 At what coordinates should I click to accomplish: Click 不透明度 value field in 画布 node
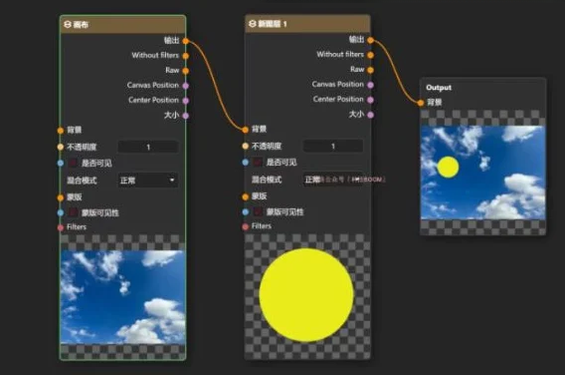[148, 147]
